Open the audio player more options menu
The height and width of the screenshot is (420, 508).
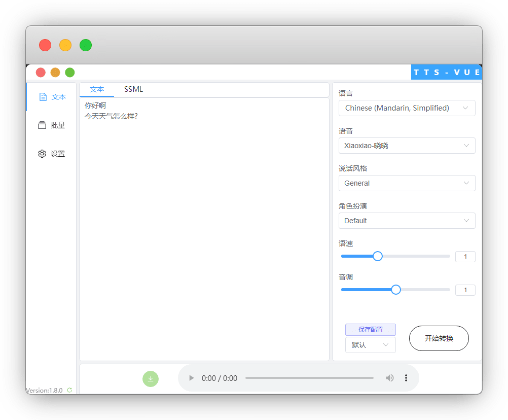406,378
